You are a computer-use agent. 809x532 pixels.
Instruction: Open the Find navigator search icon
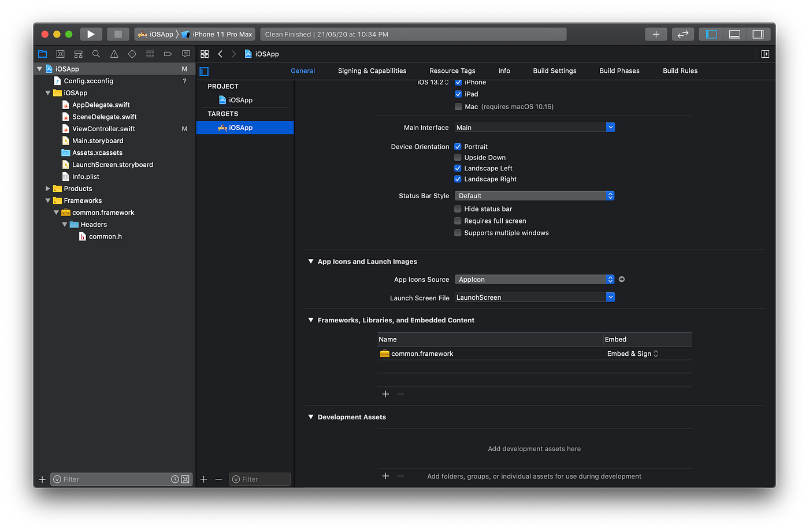[95, 53]
